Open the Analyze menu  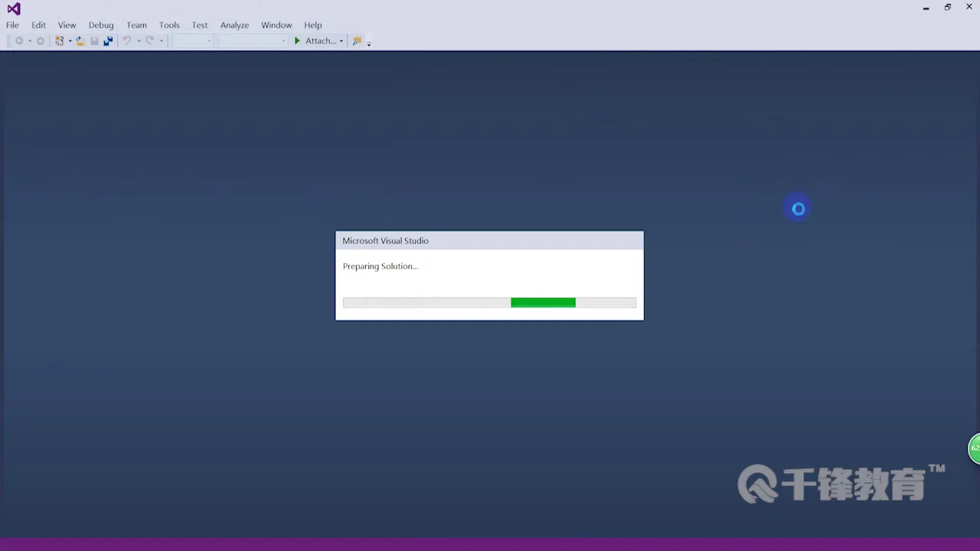click(234, 25)
